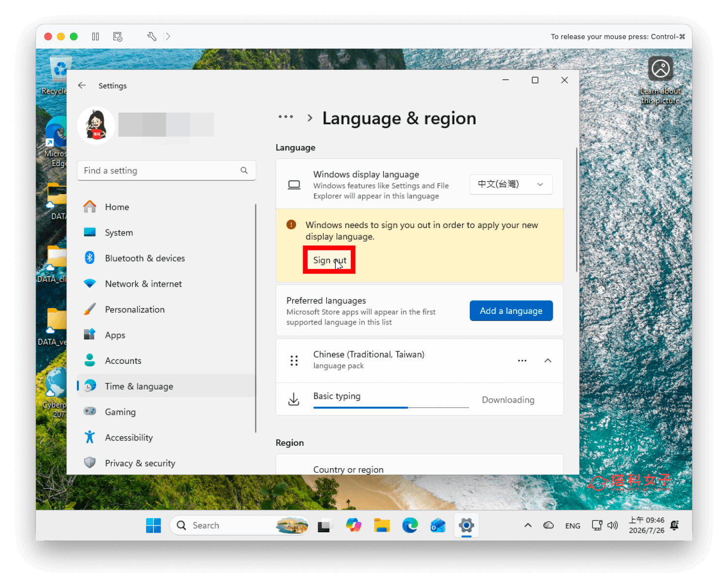Open VM settings wrench icon
Screen dimensions: 728x588
click(152, 36)
